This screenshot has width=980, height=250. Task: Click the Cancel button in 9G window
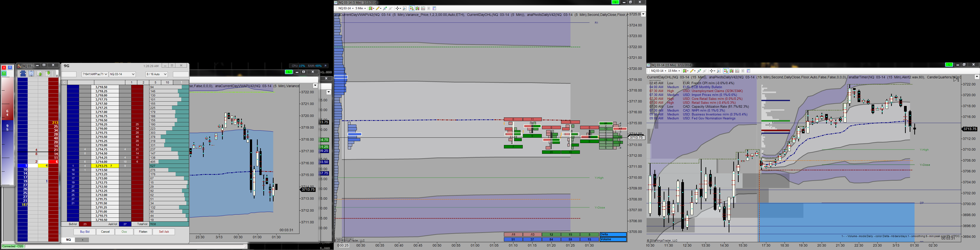[x=105, y=232]
